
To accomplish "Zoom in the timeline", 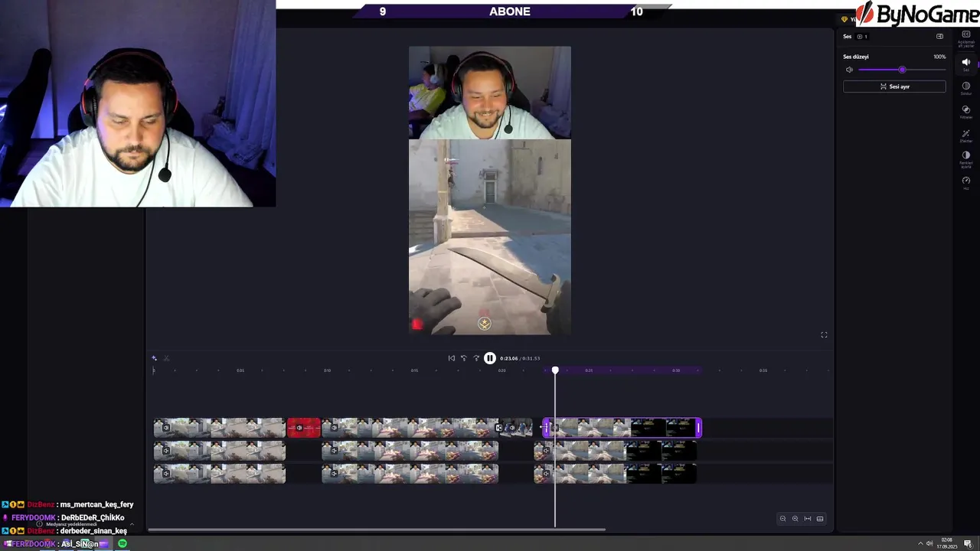I will (795, 519).
